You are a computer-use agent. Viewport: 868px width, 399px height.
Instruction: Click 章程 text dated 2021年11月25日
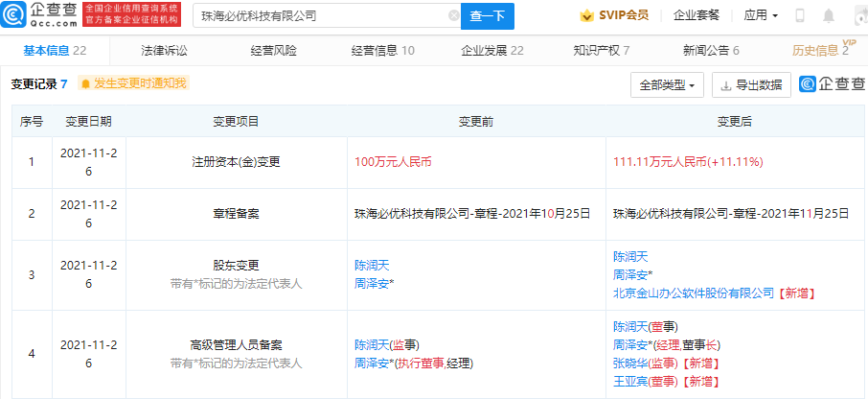click(731, 213)
